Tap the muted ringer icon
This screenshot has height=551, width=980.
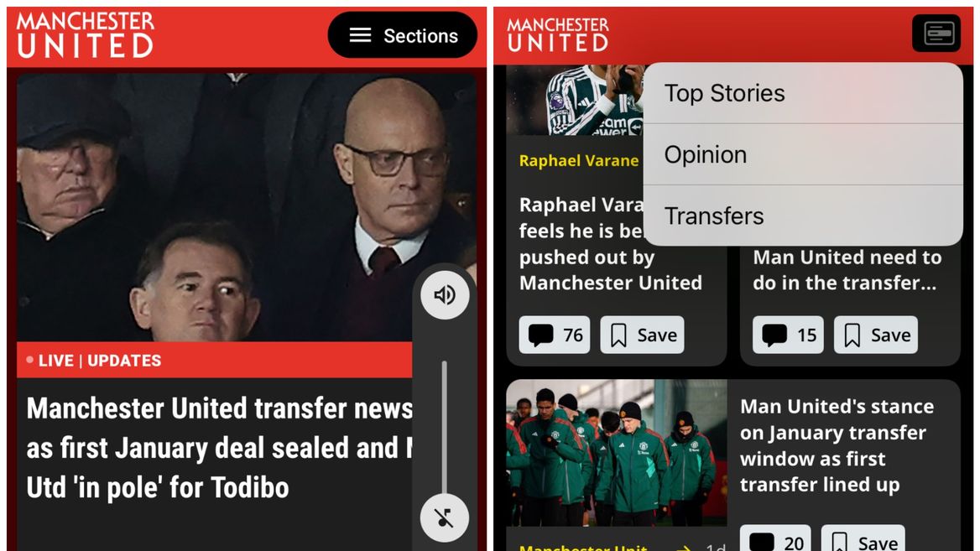click(x=445, y=518)
